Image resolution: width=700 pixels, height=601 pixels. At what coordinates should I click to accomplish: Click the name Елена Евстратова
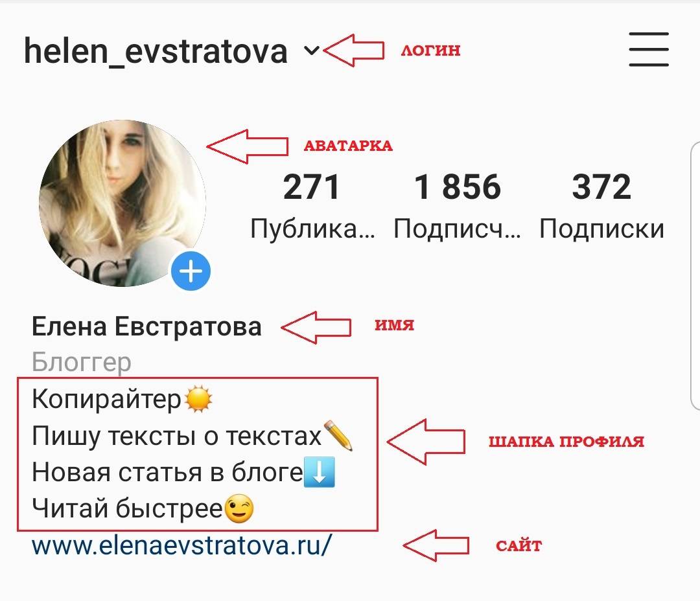click(146, 326)
